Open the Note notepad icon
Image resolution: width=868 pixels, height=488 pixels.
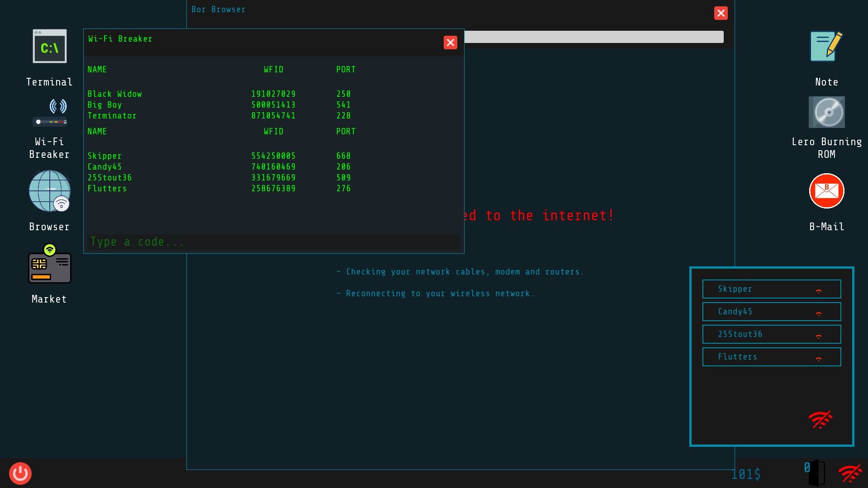(x=826, y=47)
